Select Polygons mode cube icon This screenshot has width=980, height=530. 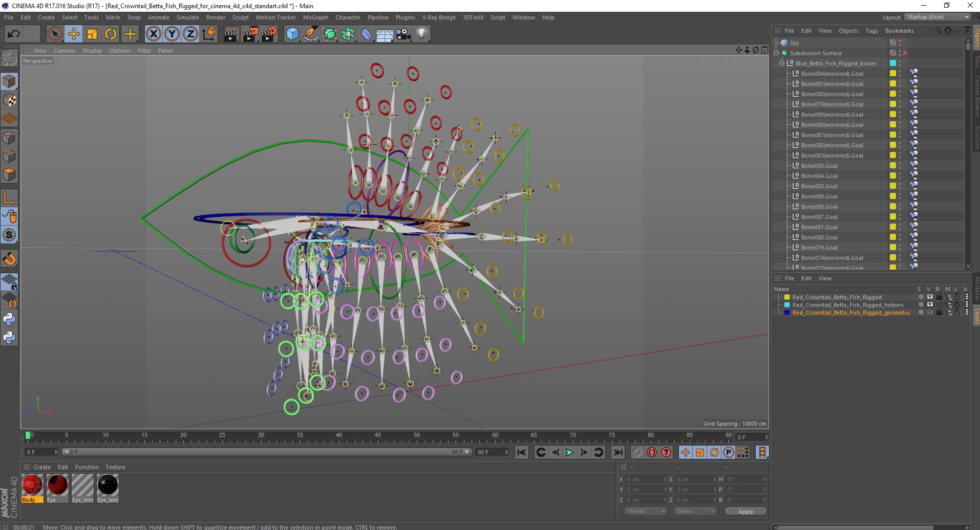pyautogui.click(x=9, y=174)
